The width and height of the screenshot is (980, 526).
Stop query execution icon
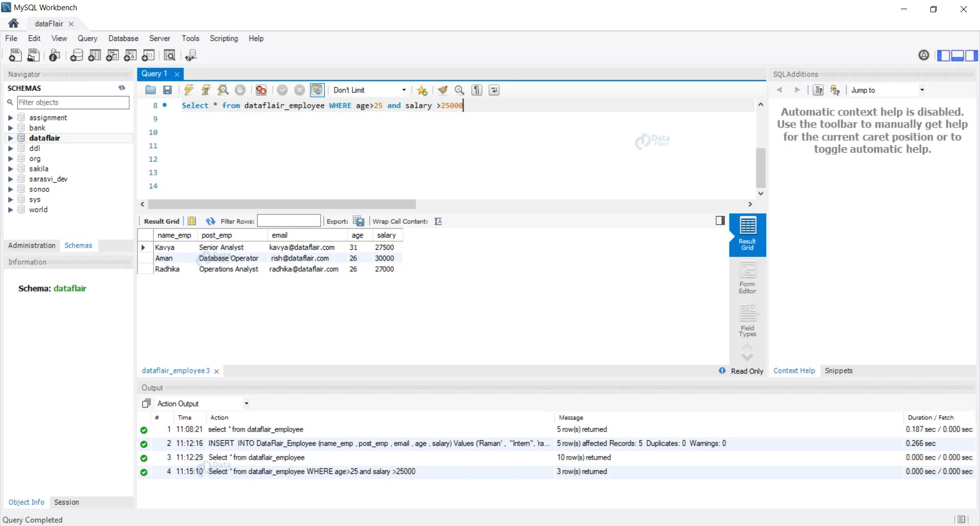[240, 90]
